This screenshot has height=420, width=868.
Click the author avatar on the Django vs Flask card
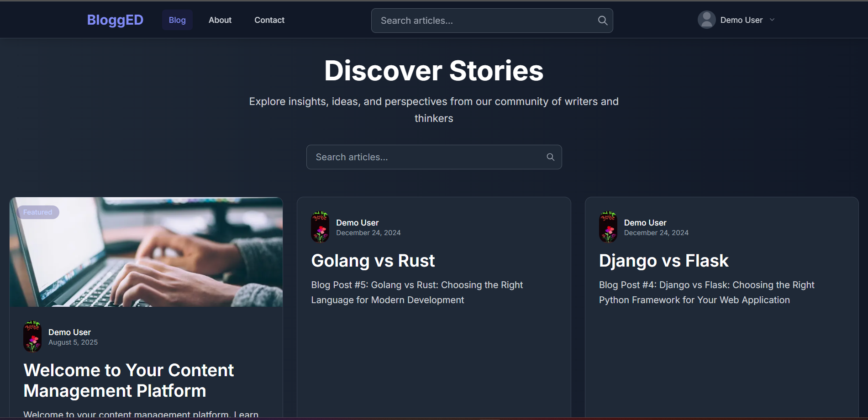point(608,226)
